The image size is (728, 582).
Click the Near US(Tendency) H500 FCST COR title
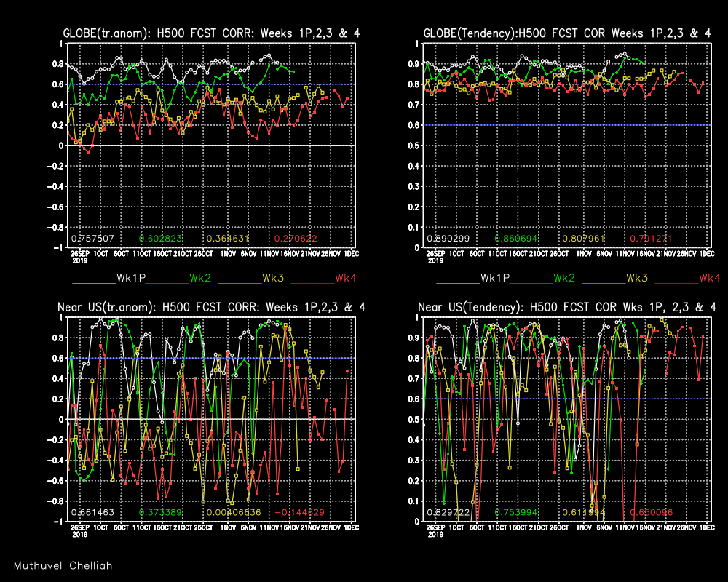[567, 307]
